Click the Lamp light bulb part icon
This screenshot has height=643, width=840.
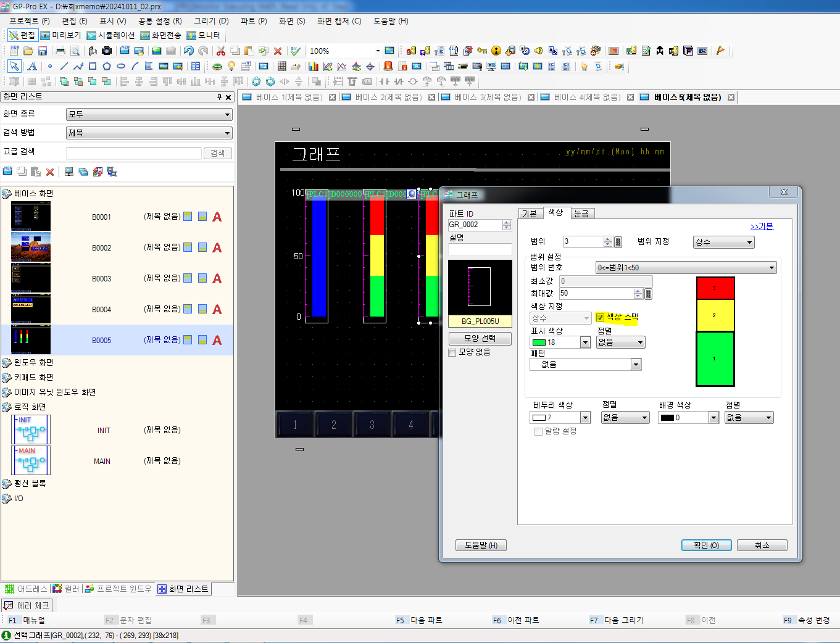231,66
